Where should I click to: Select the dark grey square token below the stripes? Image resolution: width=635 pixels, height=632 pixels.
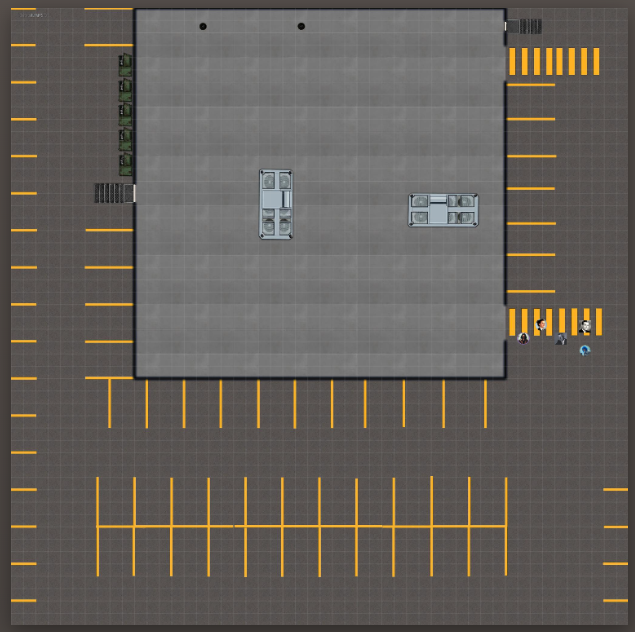click(x=561, y=339)
